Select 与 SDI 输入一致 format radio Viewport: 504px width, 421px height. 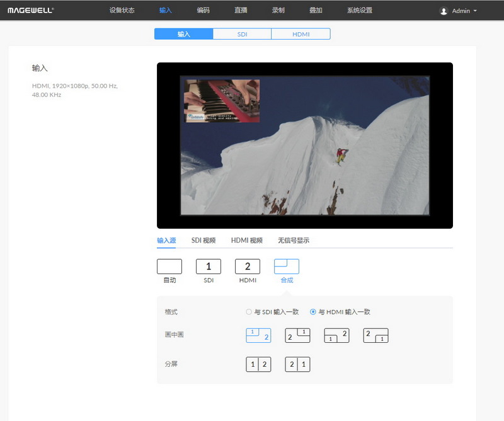point(249,312)
